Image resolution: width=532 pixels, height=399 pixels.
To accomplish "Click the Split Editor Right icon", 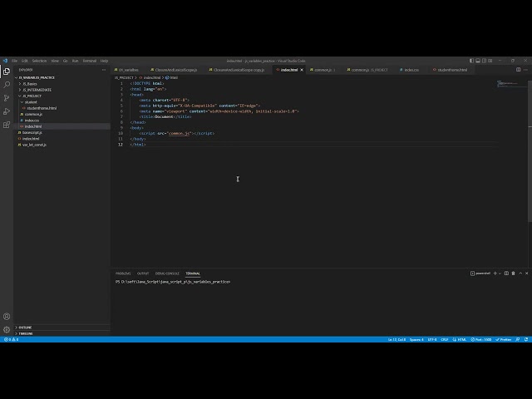I will click(x=518, y=70).
